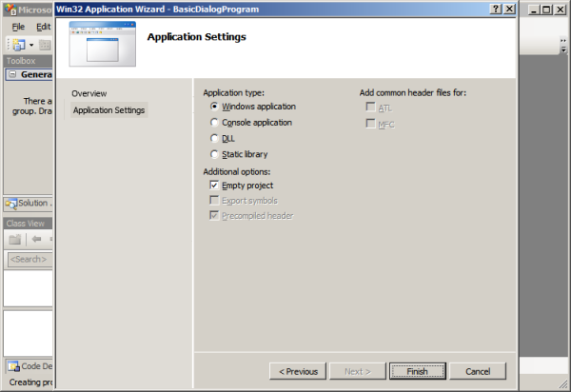
Task: Choose Console application type
Action: (x=214, y=123)
